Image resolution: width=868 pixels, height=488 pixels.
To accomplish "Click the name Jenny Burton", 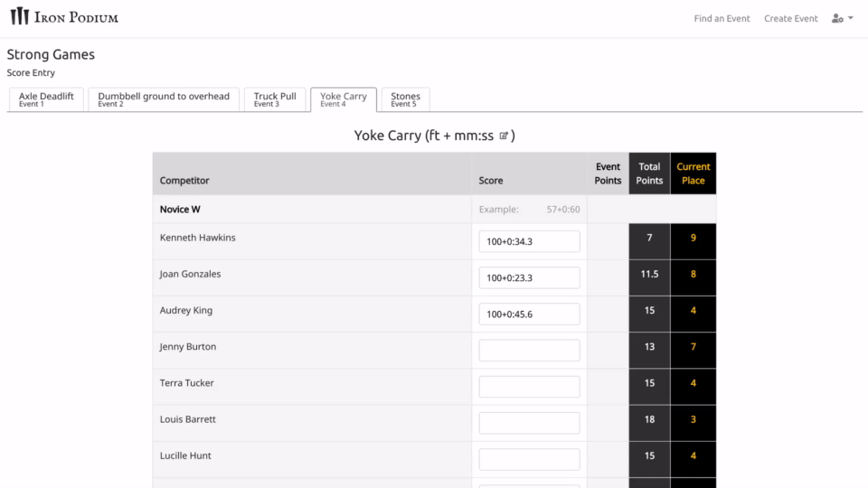I will coord(188,347).
